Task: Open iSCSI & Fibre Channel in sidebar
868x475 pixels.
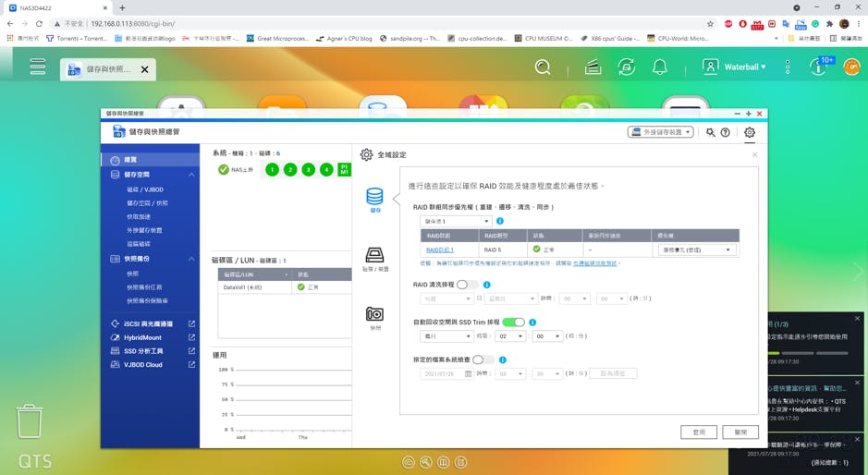Action: coord(149,324)
